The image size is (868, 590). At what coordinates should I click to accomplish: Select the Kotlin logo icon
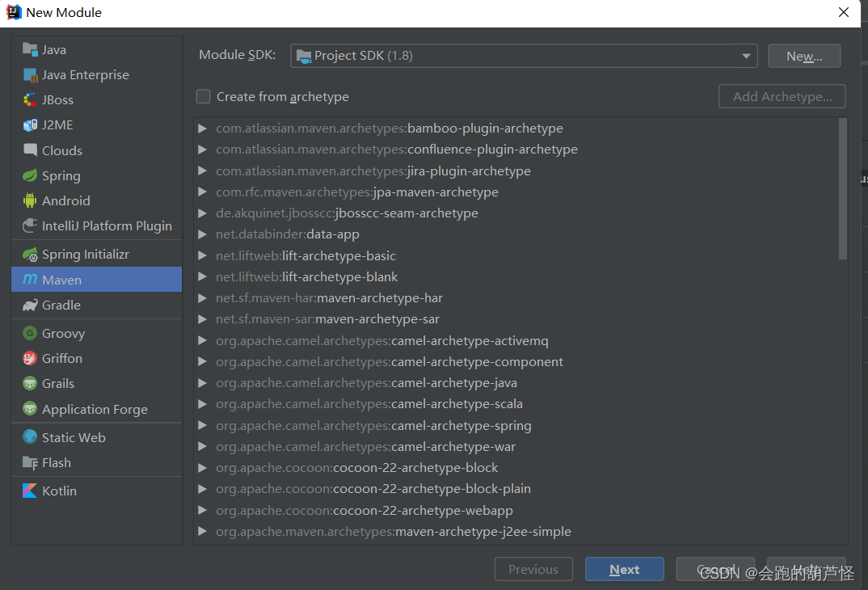point(30,491)
